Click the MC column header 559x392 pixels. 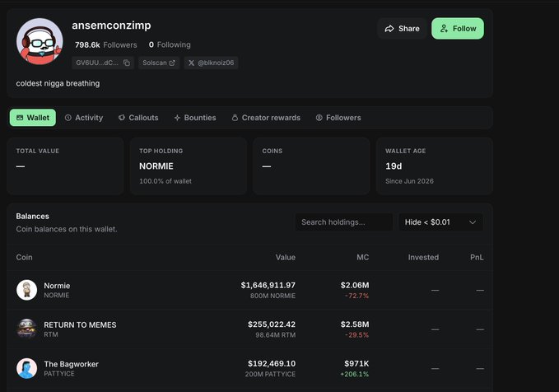(x=363, y=257)
